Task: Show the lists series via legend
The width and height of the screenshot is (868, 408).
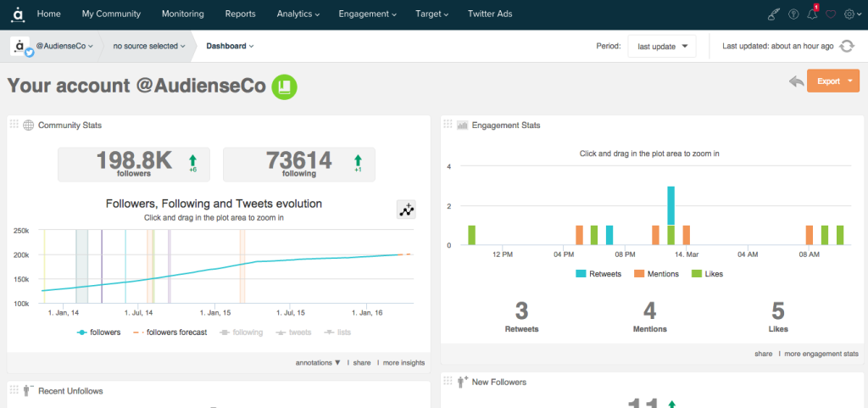Action: click(x=337, y=333)
